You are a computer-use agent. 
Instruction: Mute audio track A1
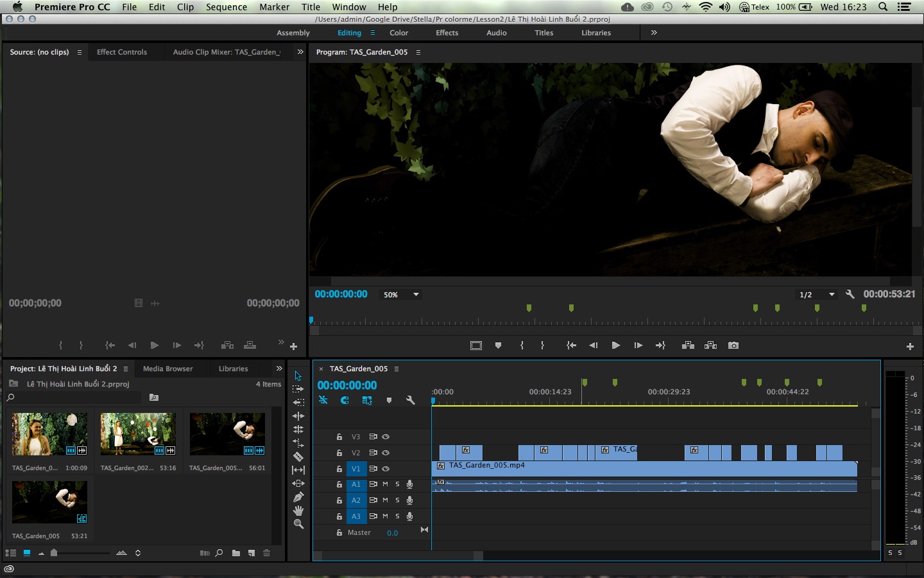385,484
